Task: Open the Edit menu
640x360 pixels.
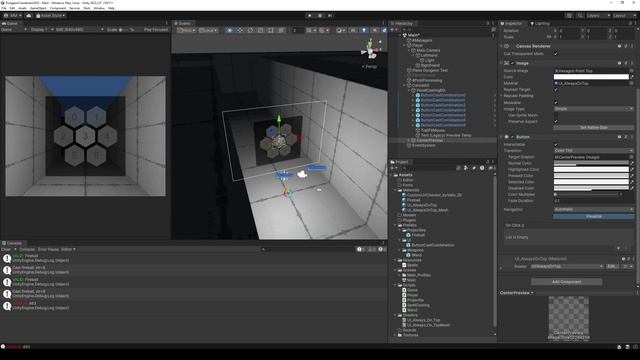Action: (12, 8)
